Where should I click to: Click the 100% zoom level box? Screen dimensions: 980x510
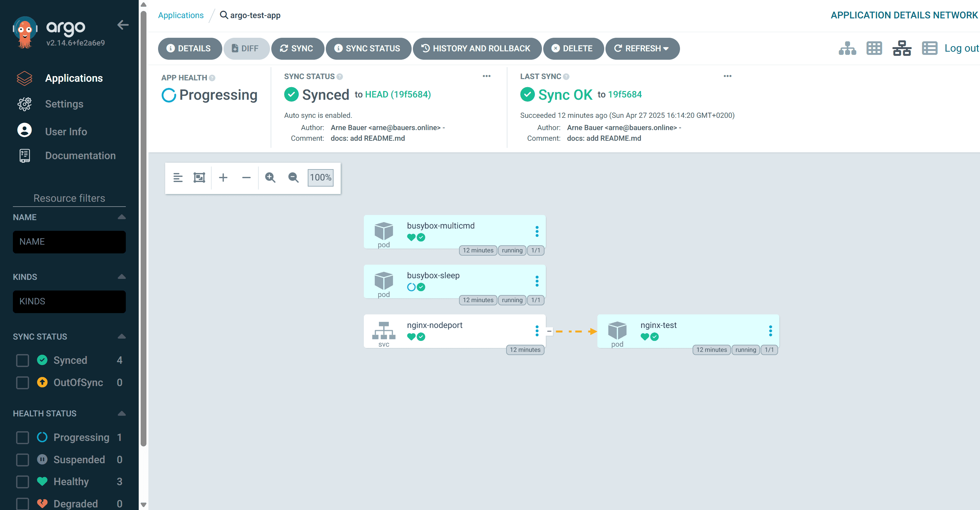tap(320, 178)
